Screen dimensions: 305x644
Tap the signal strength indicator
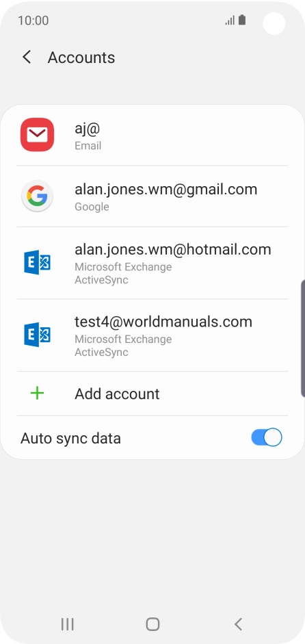(230, 20)
